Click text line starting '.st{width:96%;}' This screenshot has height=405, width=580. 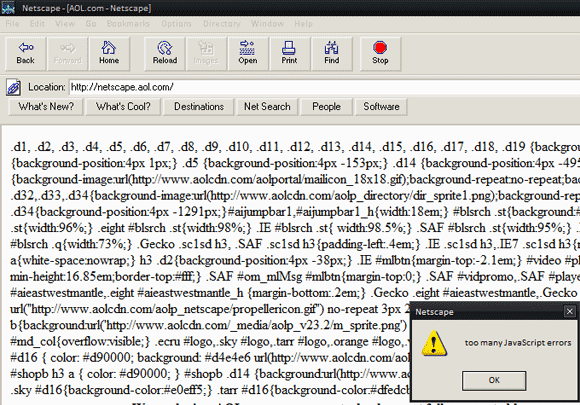click(295, 228)
